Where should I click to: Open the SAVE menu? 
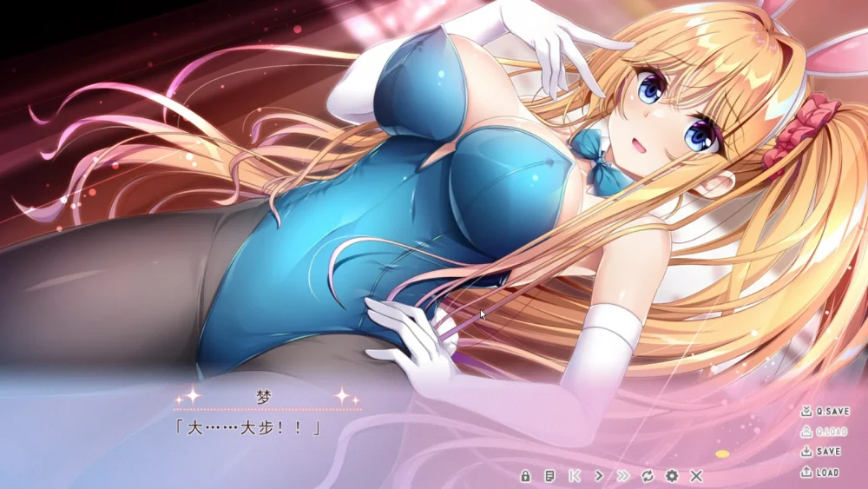[828, 452]
